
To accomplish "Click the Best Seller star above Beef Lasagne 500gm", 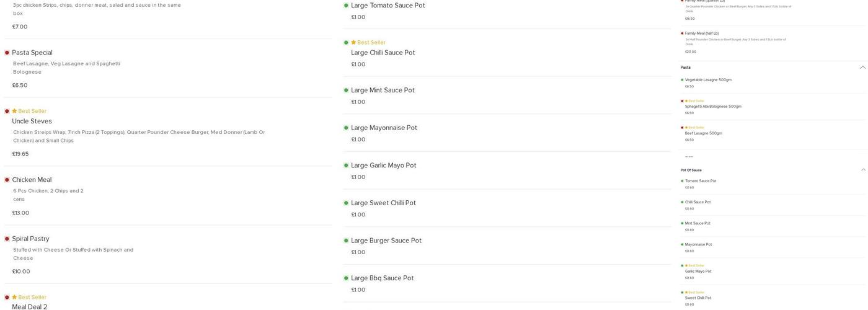I will point(686,128).
